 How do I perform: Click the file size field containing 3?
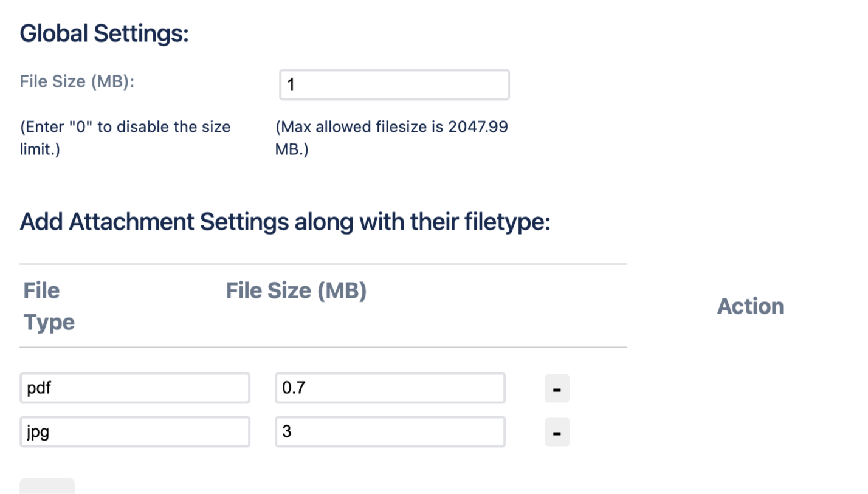tap(390, 432)
